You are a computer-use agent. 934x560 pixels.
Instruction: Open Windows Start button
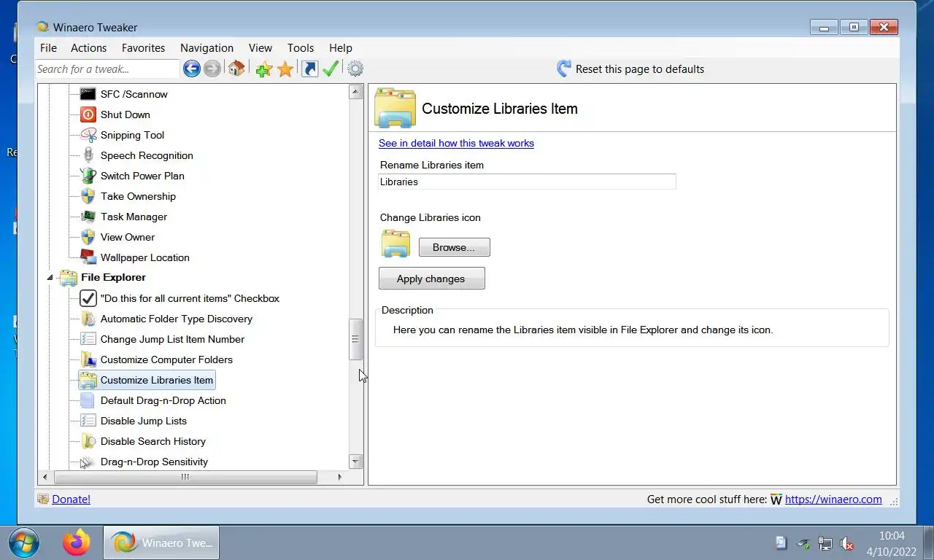(23, 542)
